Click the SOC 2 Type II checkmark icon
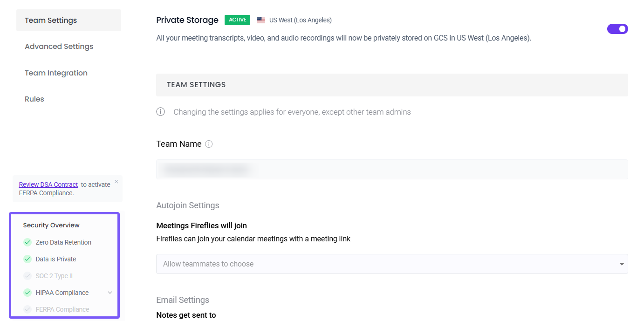Viewport: 644px width, 321px height. [x=27, y=276]
